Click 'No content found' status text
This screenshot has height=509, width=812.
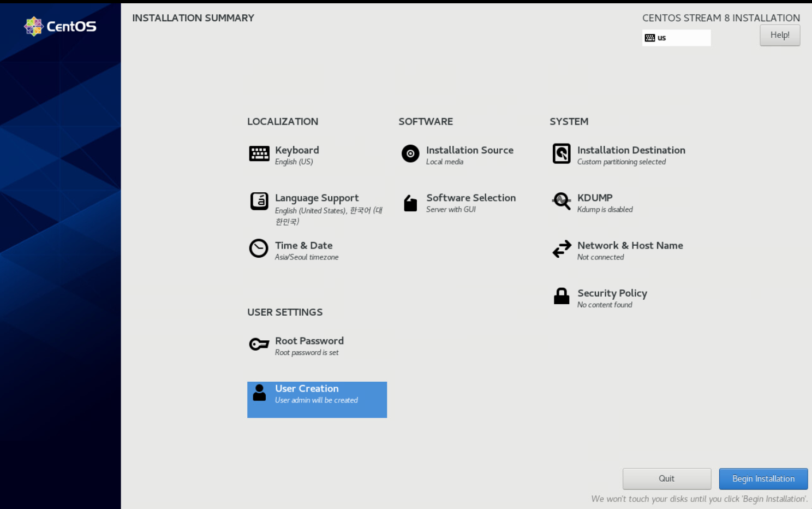pos(605,305)
